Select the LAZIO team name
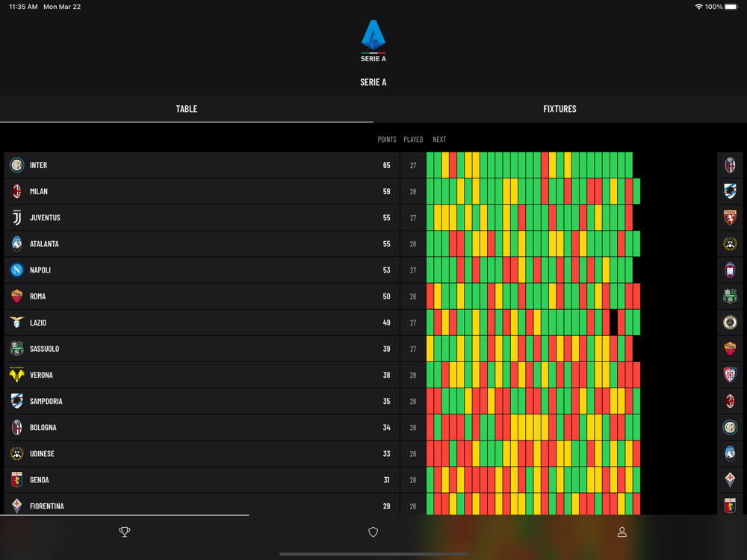This screenshot has height=560, width=747. (38, 323)
